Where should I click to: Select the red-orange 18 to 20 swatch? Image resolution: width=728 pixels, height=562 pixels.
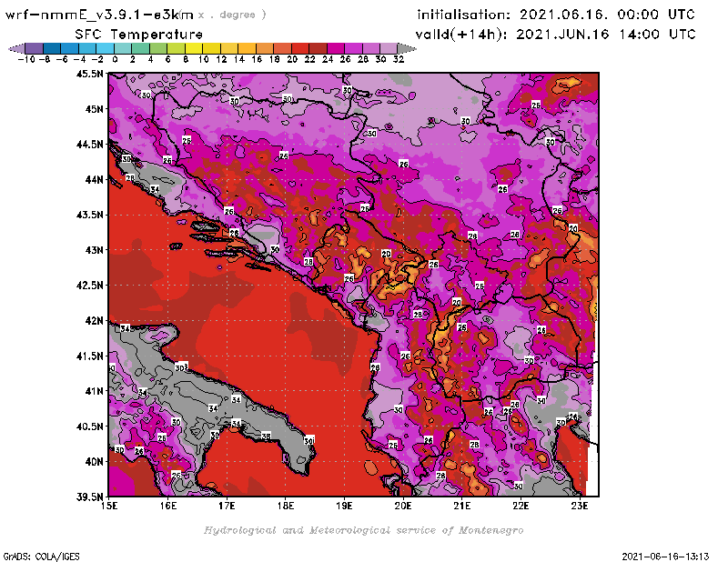tap(282, 48)
